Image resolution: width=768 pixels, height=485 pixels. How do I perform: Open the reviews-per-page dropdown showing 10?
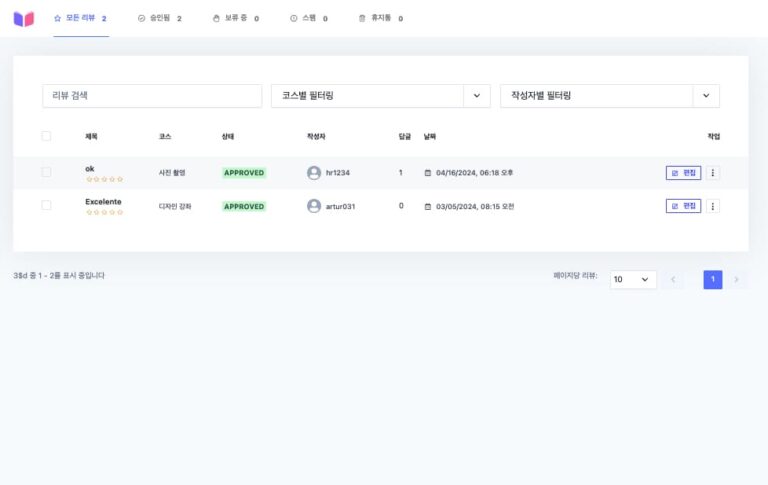tap(633, 280)
